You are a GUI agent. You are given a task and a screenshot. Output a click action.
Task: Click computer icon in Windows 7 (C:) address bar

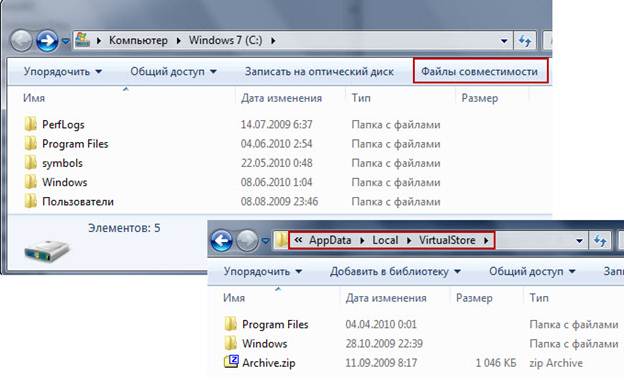pos(82,40)
